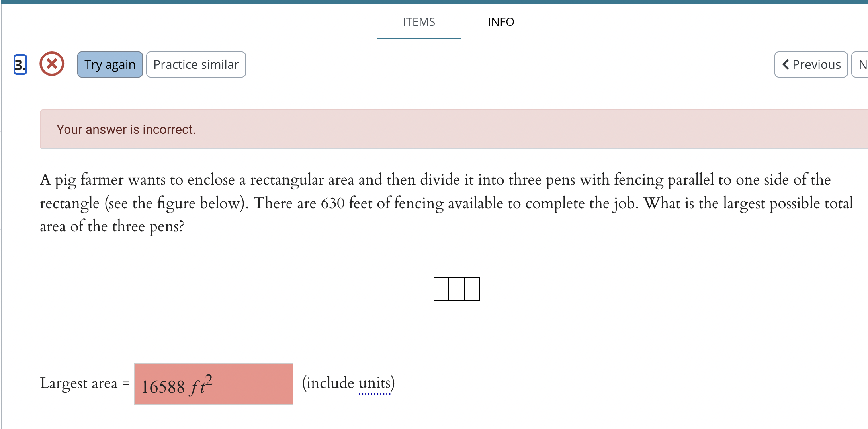This screenshot has height=429, width=868.
Task: Switch to the INFO tab
Action: click(501, 22)
